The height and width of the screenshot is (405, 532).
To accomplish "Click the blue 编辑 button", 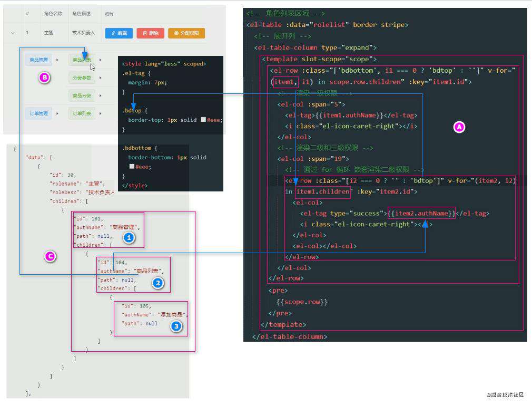I will tap(119, 33).
